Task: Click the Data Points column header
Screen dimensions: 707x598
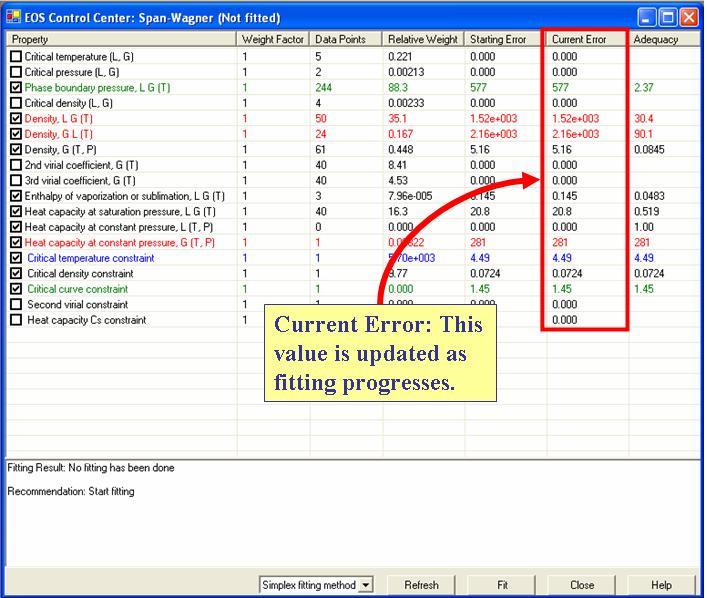Action: [346, 39]
